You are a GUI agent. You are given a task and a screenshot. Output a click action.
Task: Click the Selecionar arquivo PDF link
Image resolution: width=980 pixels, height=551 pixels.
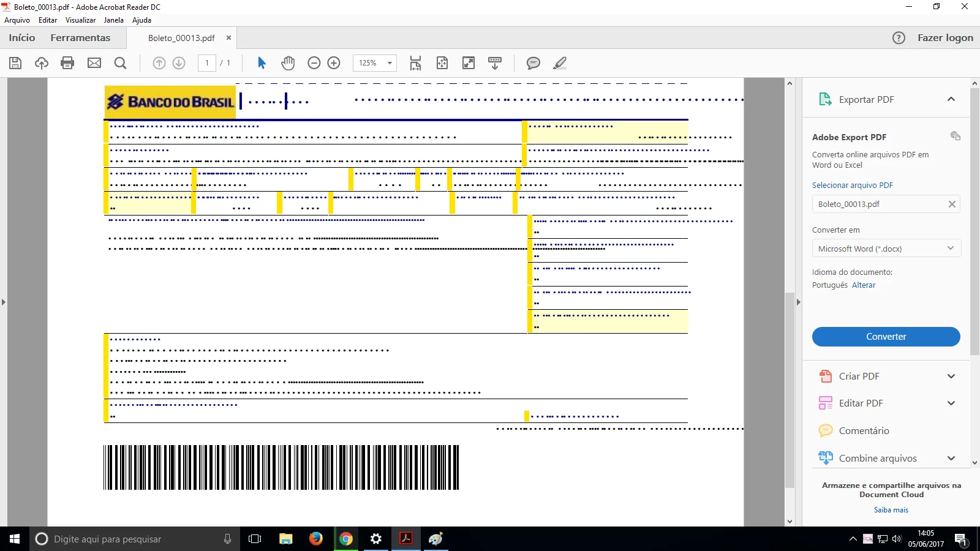(x=853, y=186)
